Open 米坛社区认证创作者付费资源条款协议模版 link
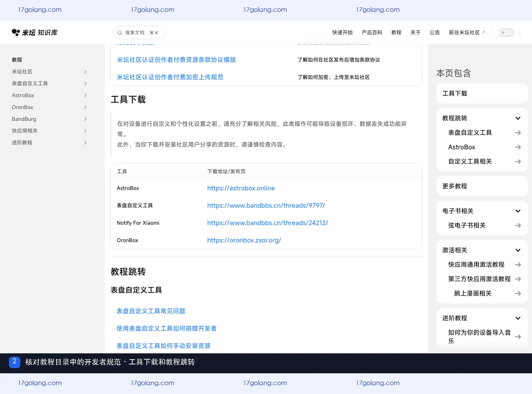532x394 pixels. tap(176, 60)
